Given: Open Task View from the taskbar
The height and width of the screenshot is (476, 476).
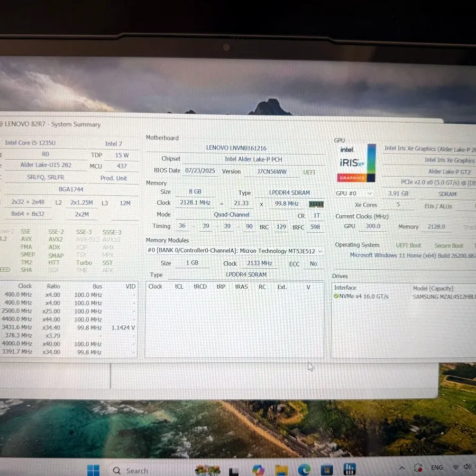Looking at the screenshot, I should [233, 471].
